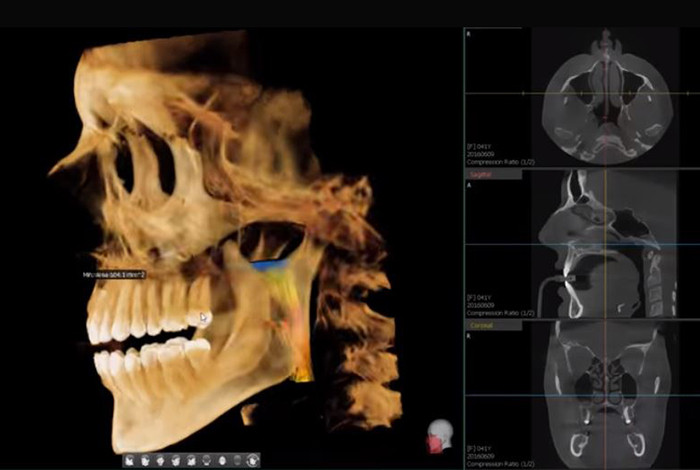
Task: Click Compression Ratio text in the sagittal pane
Action: tap(500, 313)
